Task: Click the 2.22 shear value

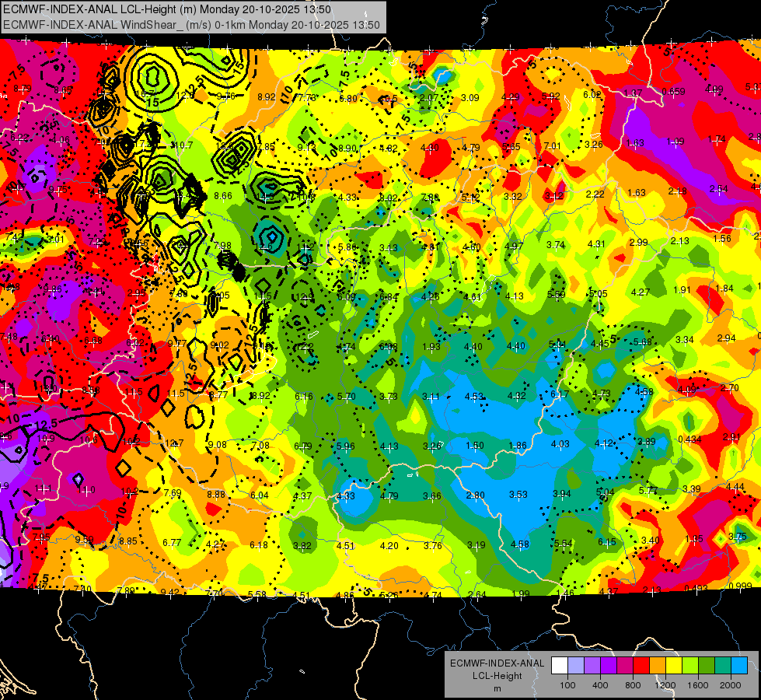Action: (x=595, y=194)
